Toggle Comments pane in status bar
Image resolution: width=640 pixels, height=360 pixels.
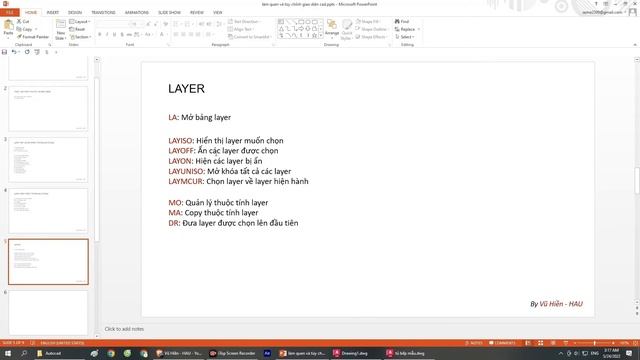click(x=502, y=343)
